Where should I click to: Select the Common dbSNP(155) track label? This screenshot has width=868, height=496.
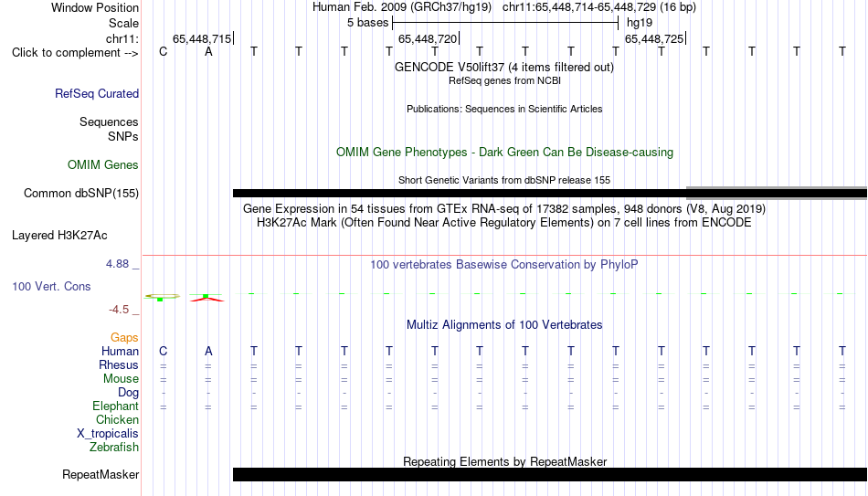[80, 194]
